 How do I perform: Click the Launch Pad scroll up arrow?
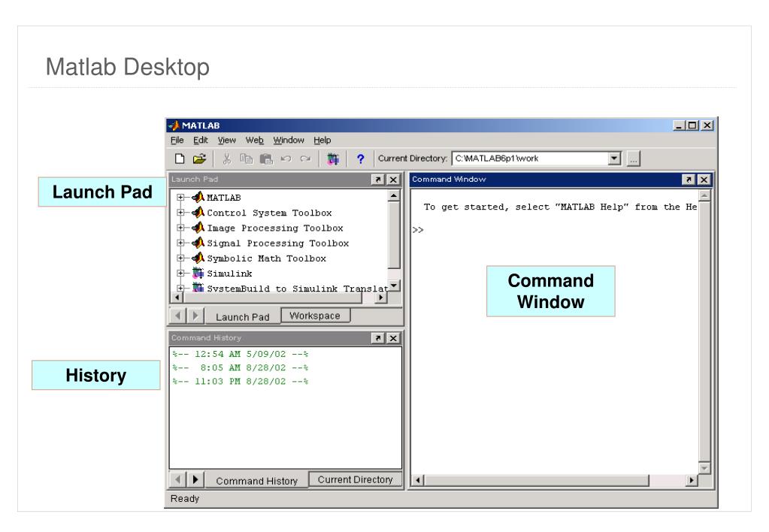tap(394, 195)
